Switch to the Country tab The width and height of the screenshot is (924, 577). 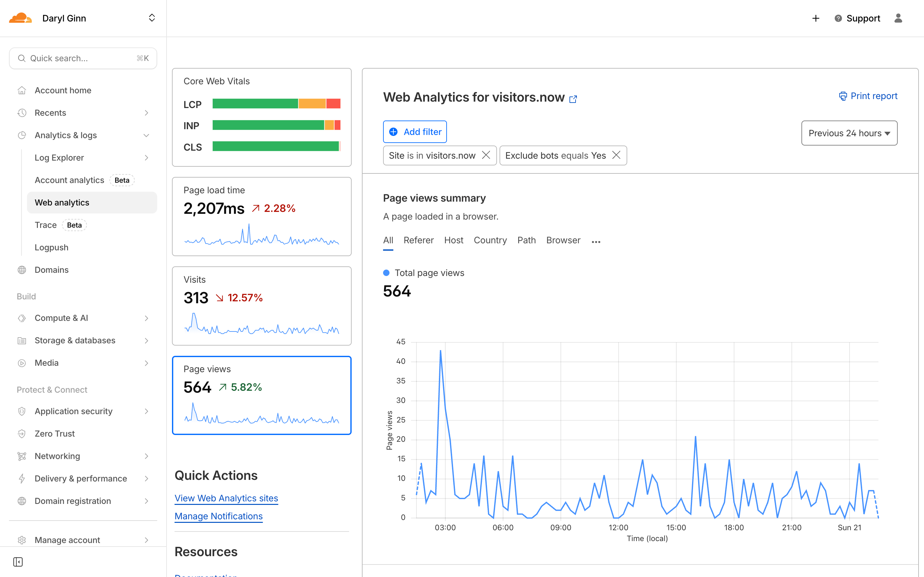(490, 240)
